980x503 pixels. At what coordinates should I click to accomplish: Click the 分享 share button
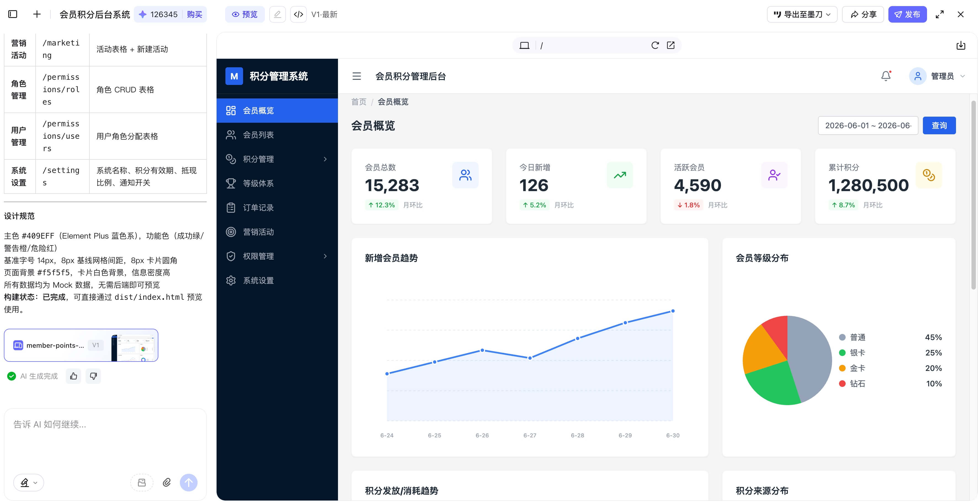(863, 14)
